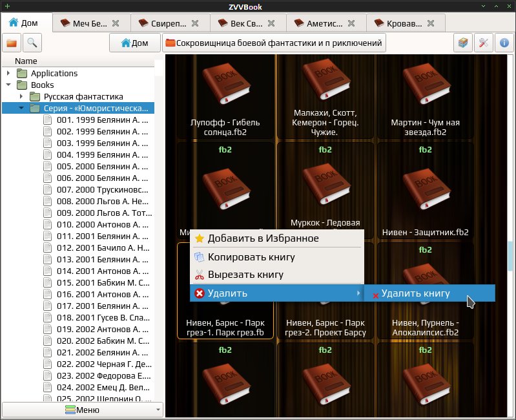
Task: Close the Аметис... tab
Action: click(x=351, y=23)
